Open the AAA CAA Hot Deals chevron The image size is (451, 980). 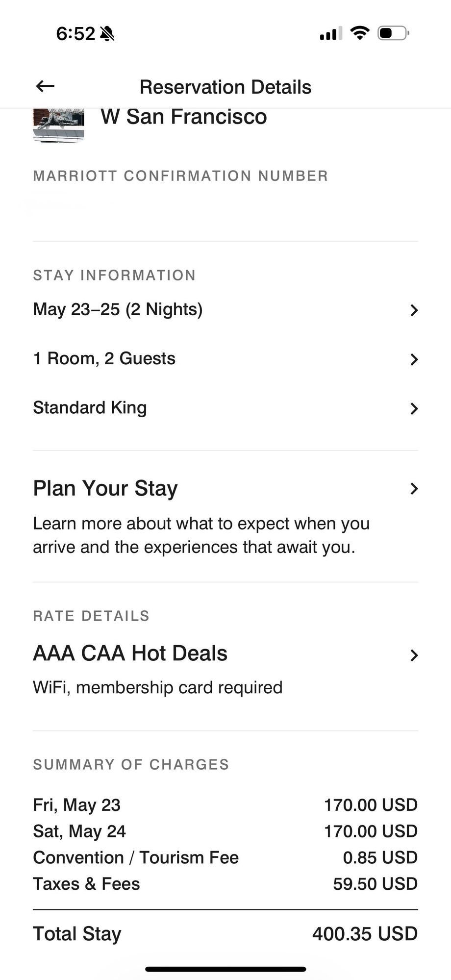[x=414, y=655]
